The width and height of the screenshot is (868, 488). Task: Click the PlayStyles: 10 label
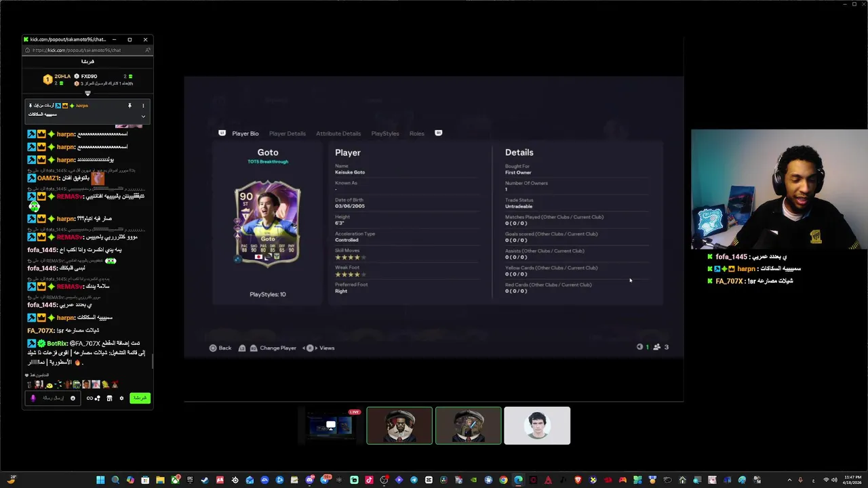pyautogui.click(x=268, y=294)
